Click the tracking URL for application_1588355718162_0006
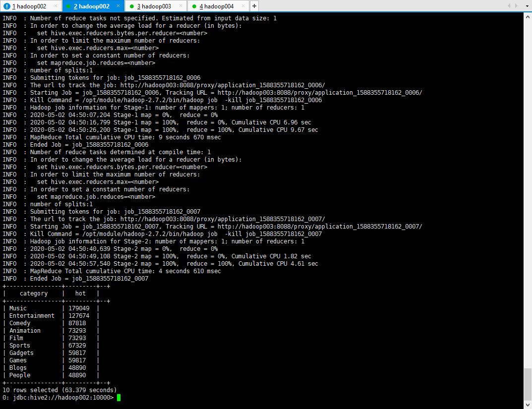Screen dimensions: 532x409 (320, 93)
